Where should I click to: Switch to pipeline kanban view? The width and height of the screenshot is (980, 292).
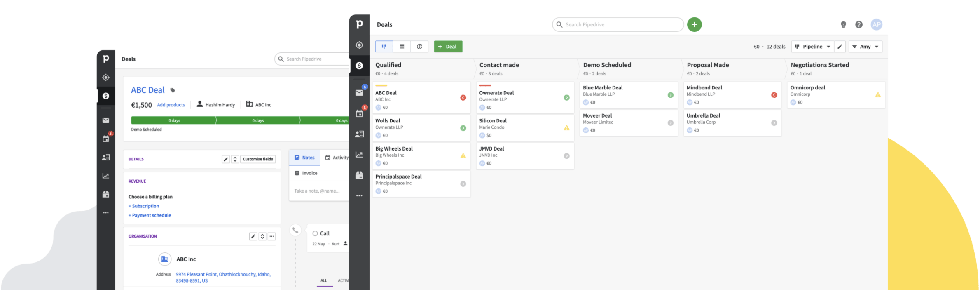pos(384,47)
